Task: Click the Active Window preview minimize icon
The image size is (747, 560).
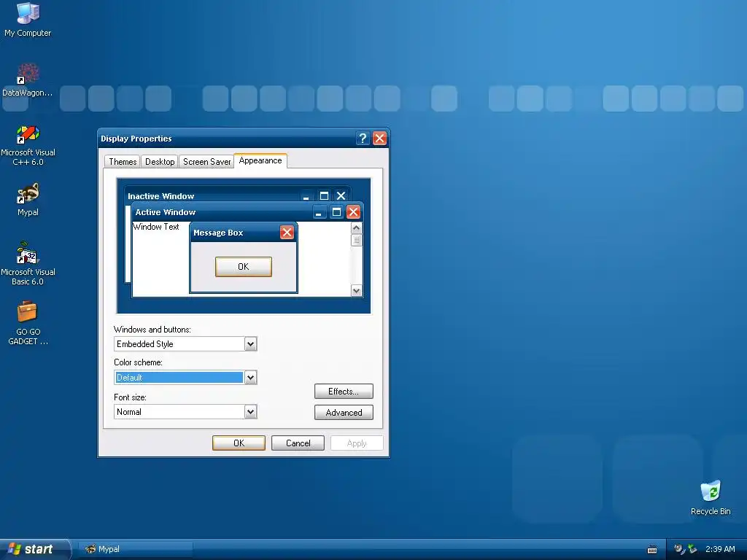Action: pos(319,212)
